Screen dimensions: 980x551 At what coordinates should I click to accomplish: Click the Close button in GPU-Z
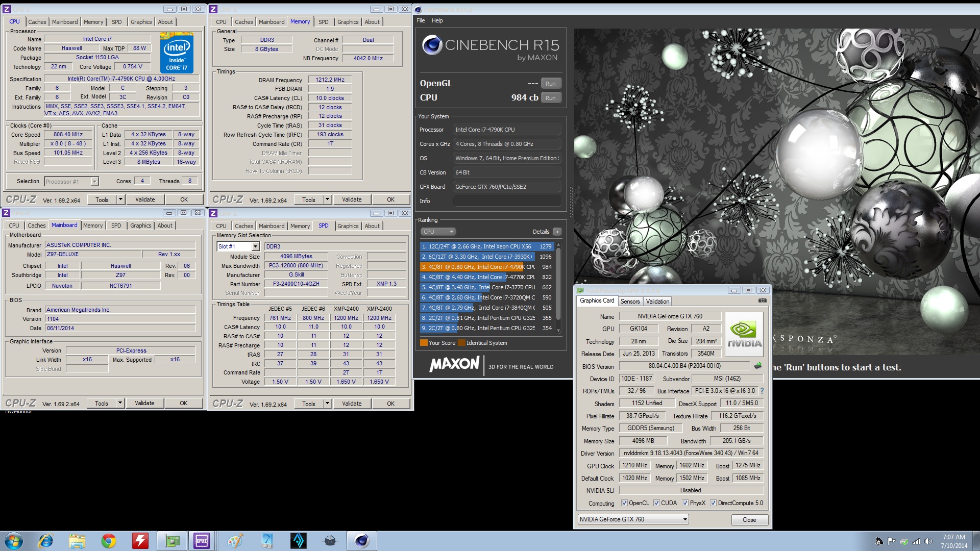pyautogui.click(x=749, y=520)
